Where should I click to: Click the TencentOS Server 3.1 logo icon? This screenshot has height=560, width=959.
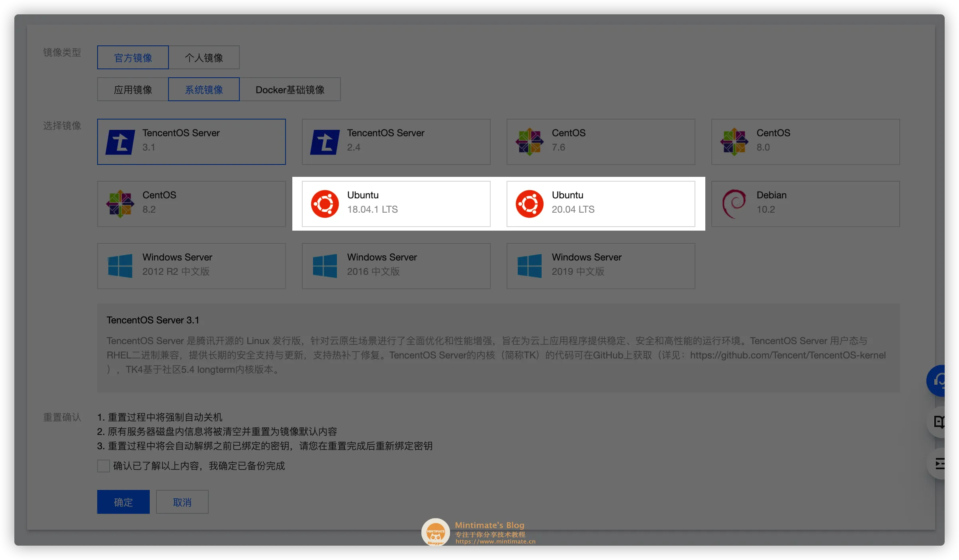[120, 142]
